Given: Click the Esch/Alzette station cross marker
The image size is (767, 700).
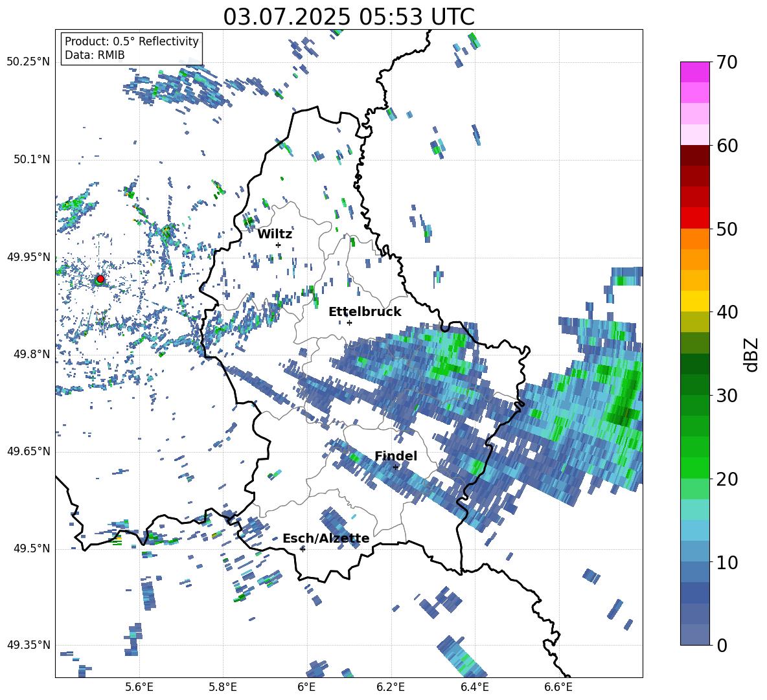Looking at the screenshot, I should coord(303,549).
